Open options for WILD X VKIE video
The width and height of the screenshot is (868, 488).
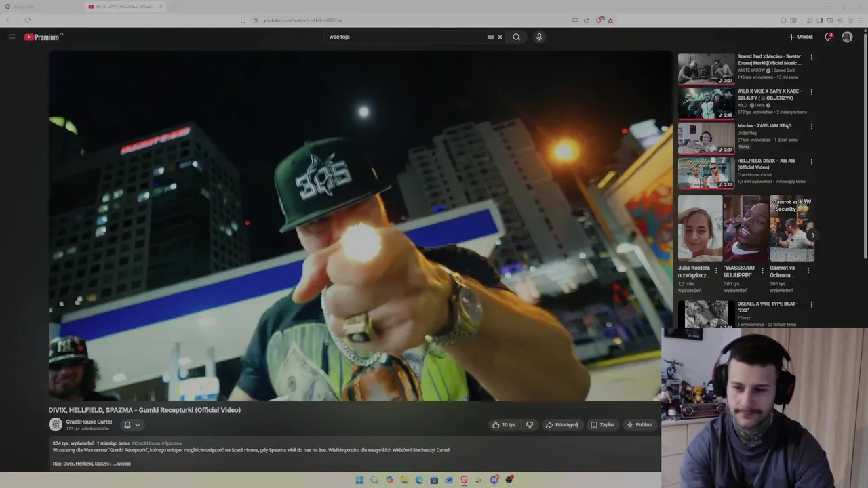[811, 92]
